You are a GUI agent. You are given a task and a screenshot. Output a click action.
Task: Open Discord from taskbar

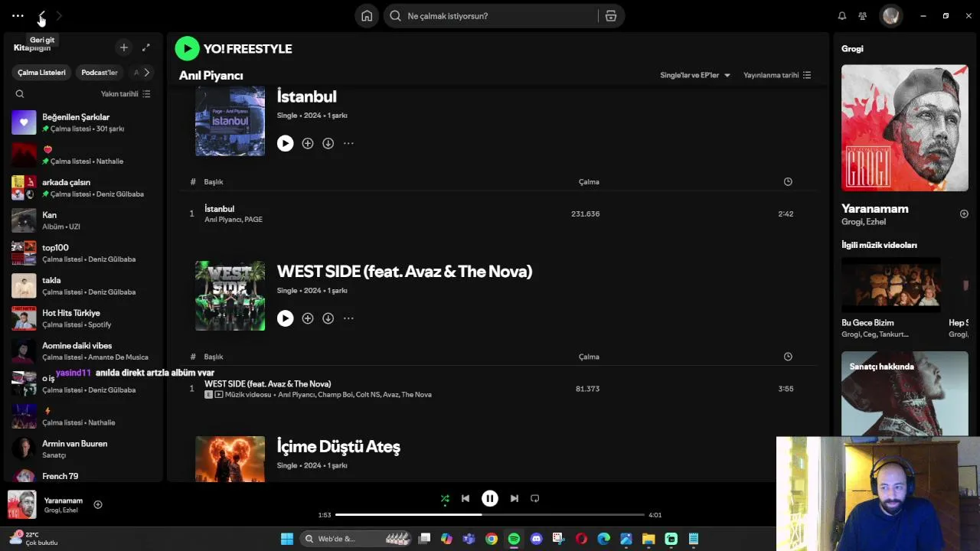536,539
